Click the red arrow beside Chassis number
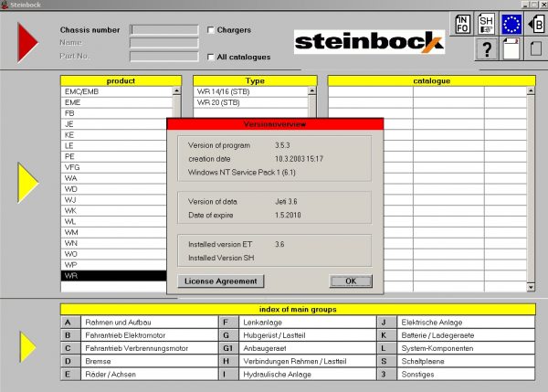The width and height of the screenshot is (548, 392). click(x=27, y=42)
